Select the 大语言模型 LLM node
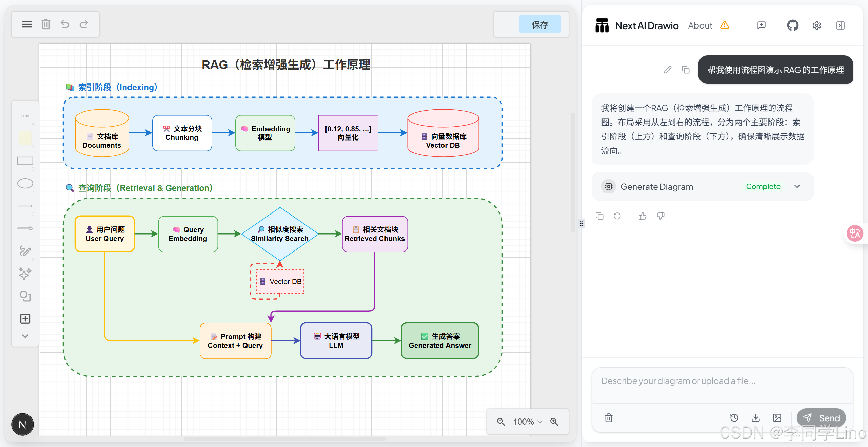 (x=336, y=341)
